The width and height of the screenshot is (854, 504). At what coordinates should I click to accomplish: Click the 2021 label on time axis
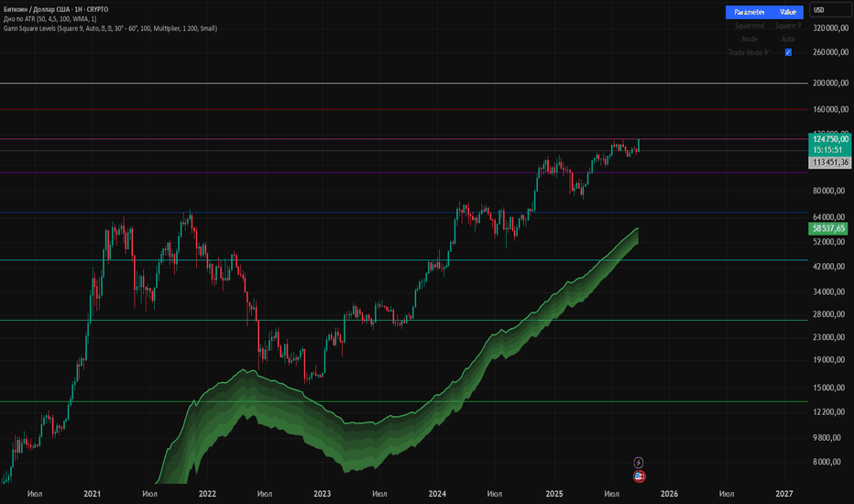pyautogui.click(x=92, y=493)
